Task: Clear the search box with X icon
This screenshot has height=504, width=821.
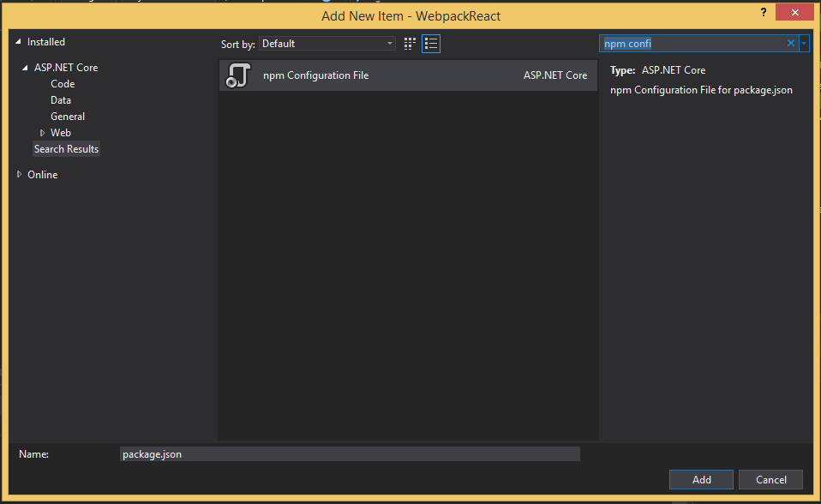Action: [791, 43]
